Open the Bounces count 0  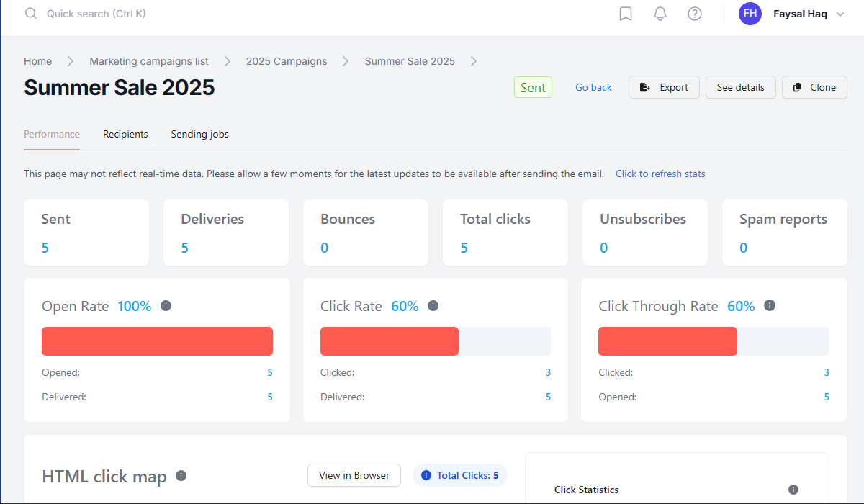tap(324, 248)
